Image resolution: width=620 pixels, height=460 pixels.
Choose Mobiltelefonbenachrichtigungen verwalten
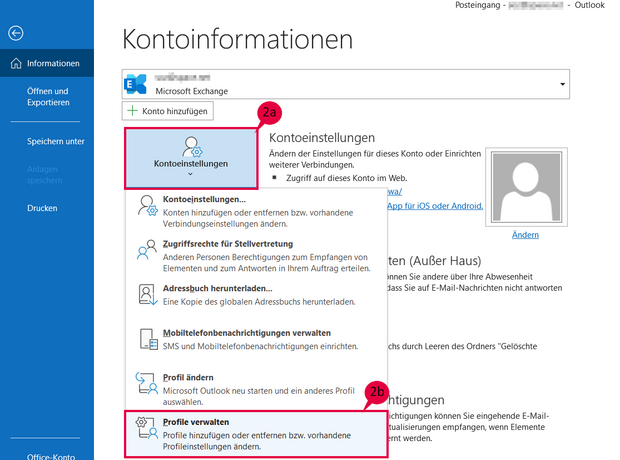click(256, 339)
